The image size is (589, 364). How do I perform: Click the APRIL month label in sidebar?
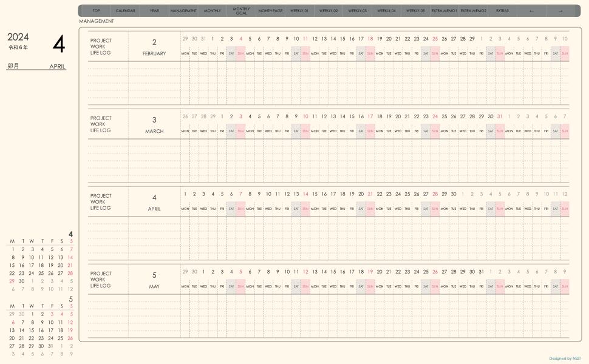[x=58, y=66]
